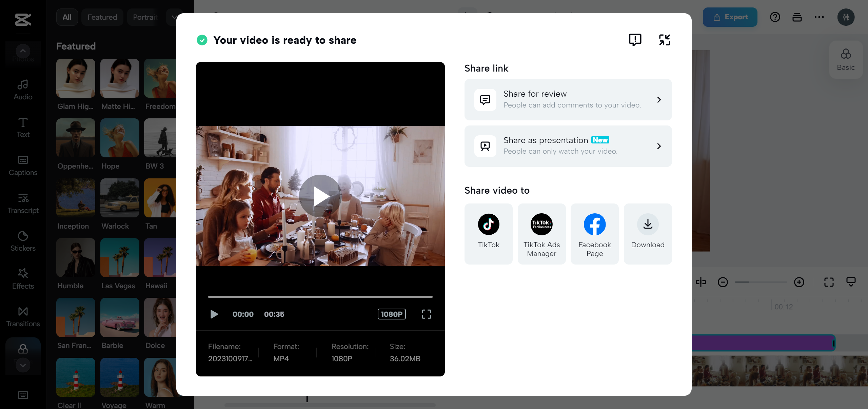This screenshot has height=409, width=868.
Task: Click the Export button
Action: coord(730,17)
